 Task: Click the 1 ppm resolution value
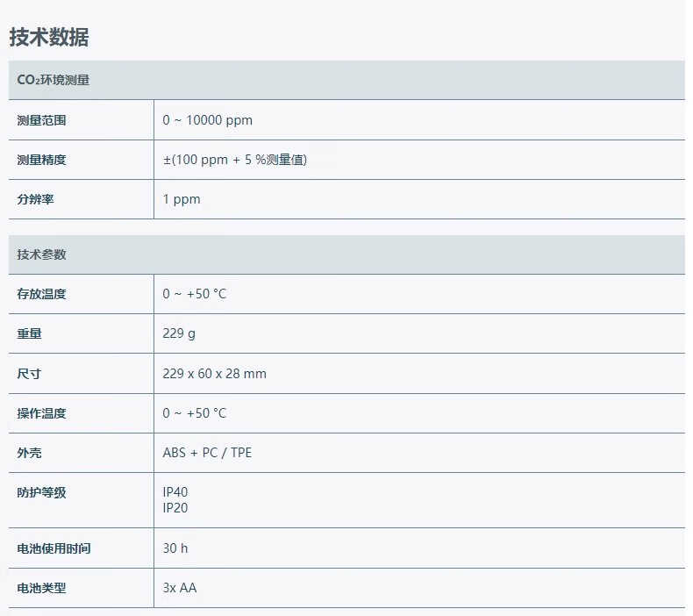point(182,199)
